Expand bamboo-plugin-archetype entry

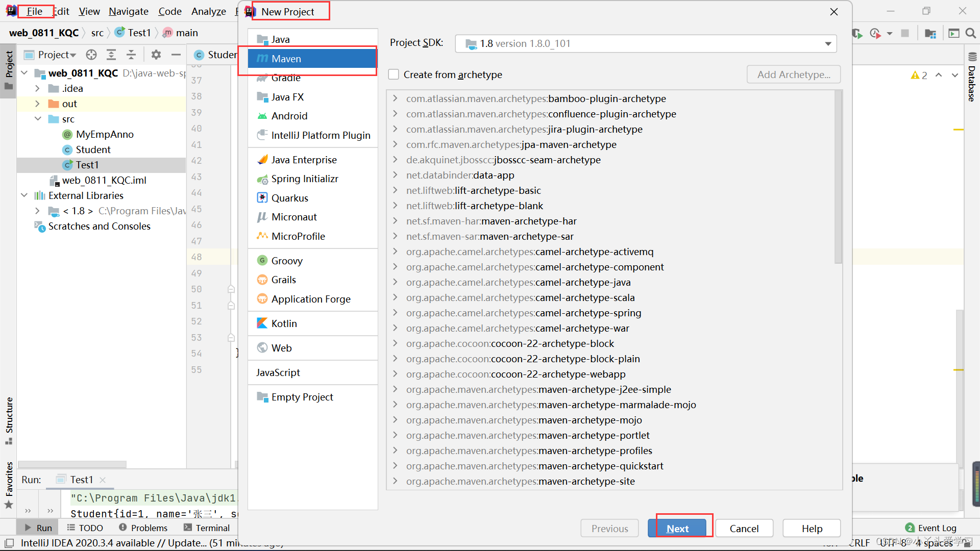click(x=395, y=98)
